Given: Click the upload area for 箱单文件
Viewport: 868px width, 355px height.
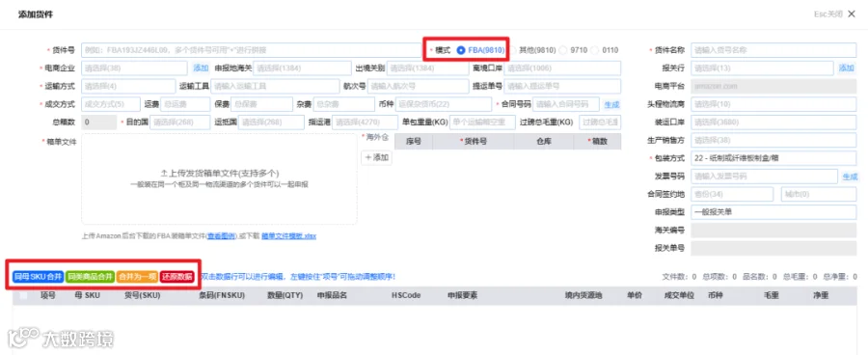Looking at the screenshot, I should [x=219, y=178].
